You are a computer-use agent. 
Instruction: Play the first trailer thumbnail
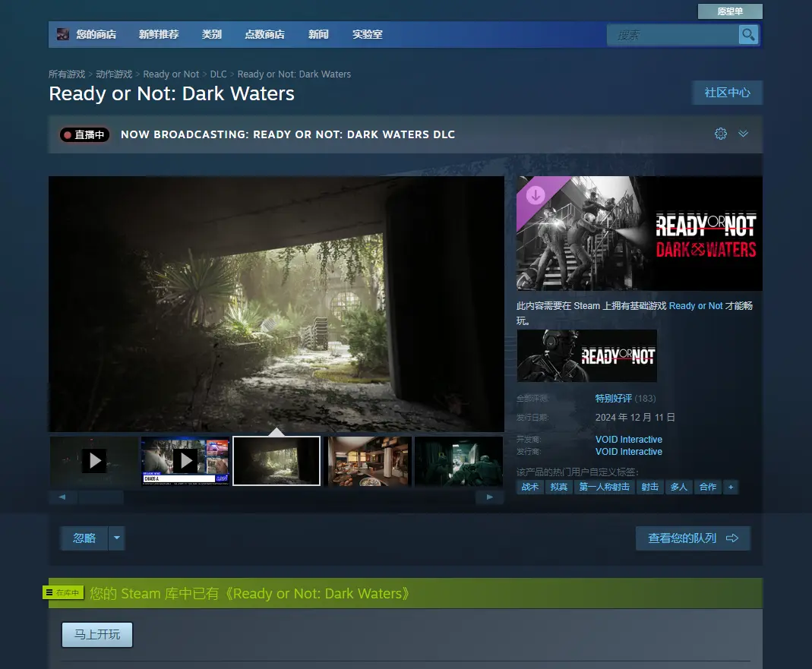pos(94,461)
